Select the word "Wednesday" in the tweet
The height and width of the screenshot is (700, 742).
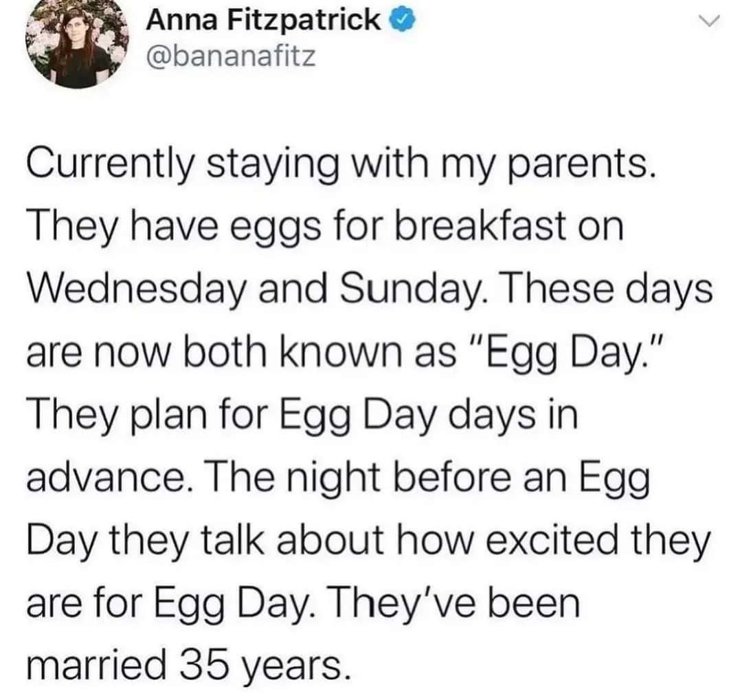[x=137, y=290]
